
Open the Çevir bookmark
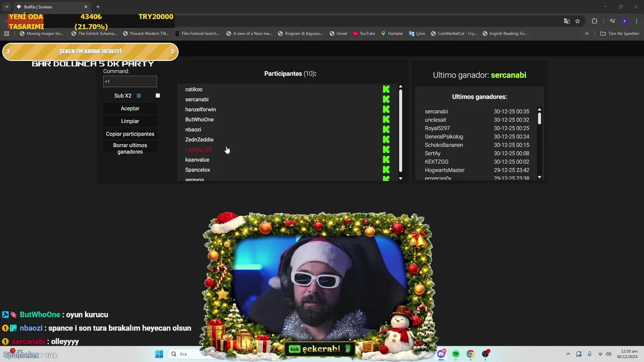click(417, 34)
